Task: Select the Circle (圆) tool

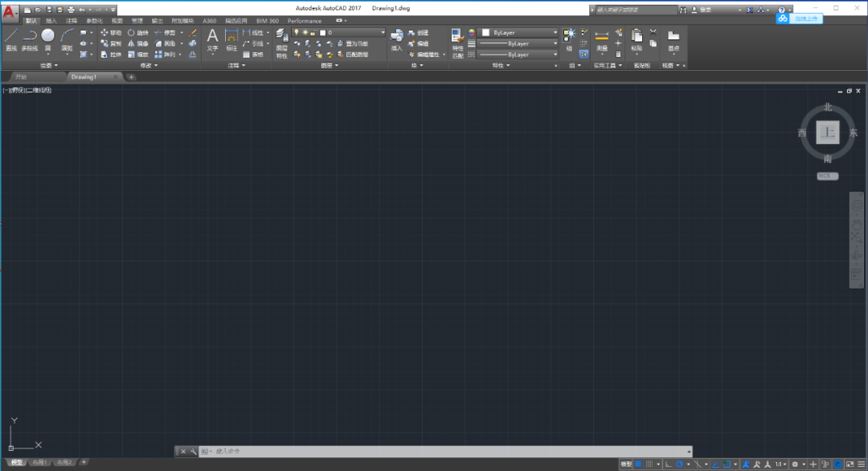Action: pyautogui.click(x=47, y=40)
